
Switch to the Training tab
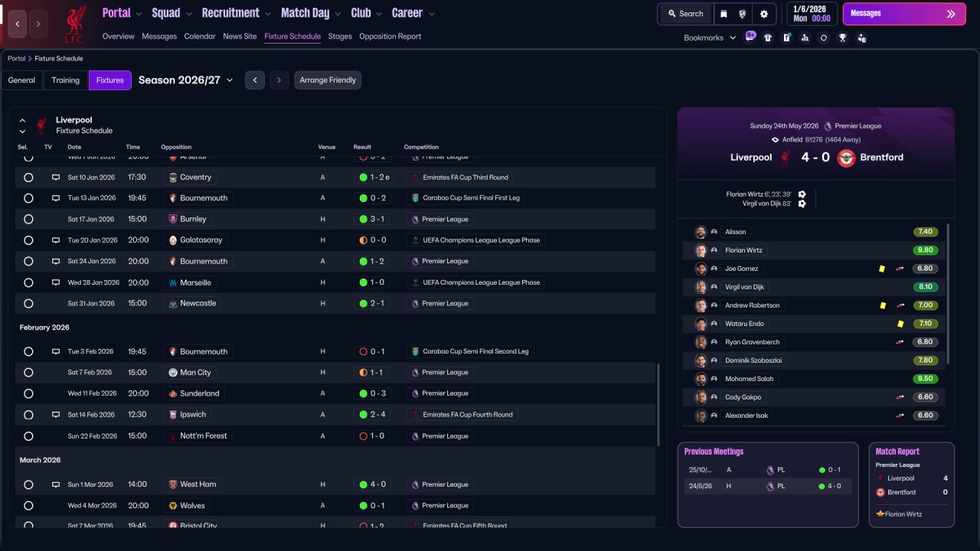click(x=66, y=80)
